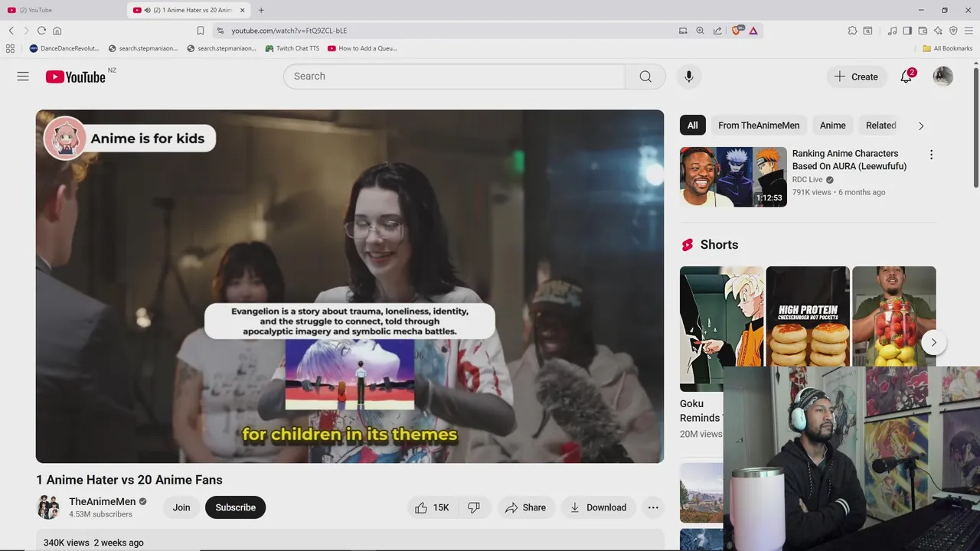Screen dimensions: 980x551
Task: Share the video
Action: coord(525,507)
